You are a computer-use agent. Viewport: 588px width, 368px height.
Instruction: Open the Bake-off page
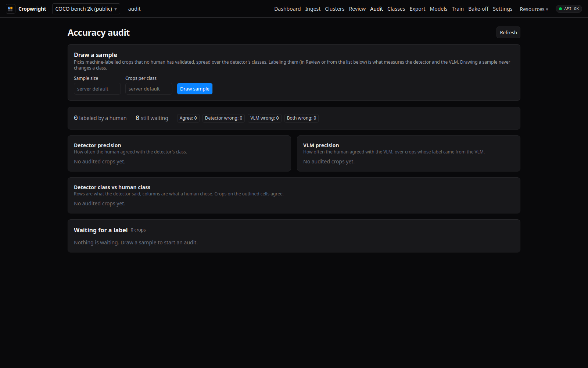(x=478, y=9)
